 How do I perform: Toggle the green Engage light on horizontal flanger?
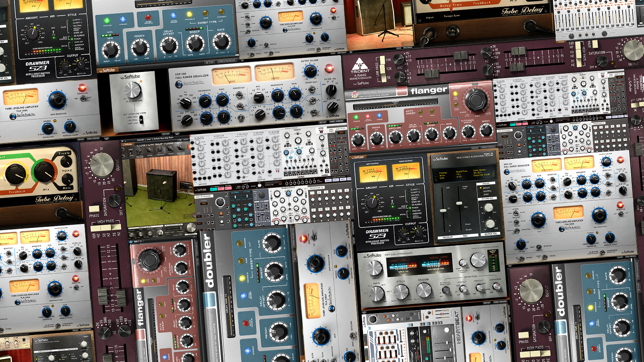point(356,118)
